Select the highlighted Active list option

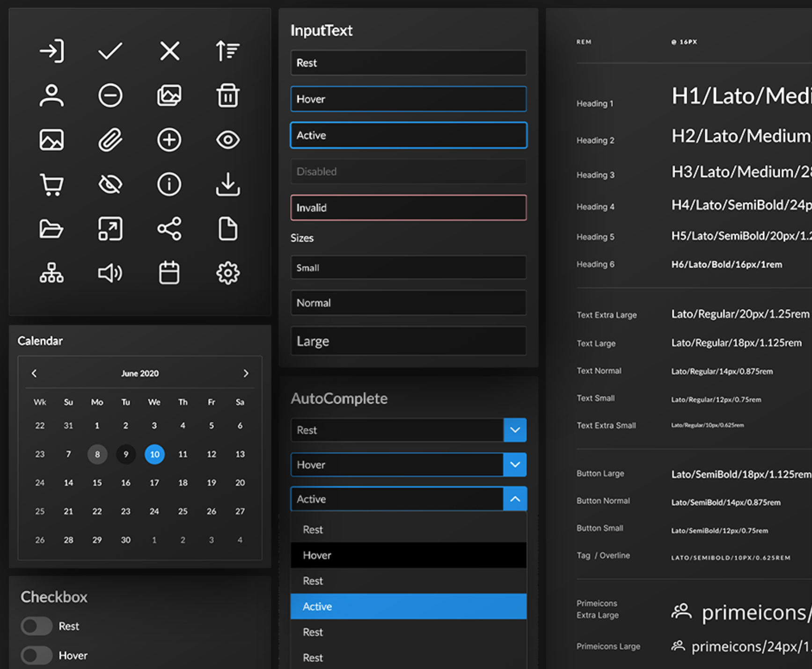point(408,606)
